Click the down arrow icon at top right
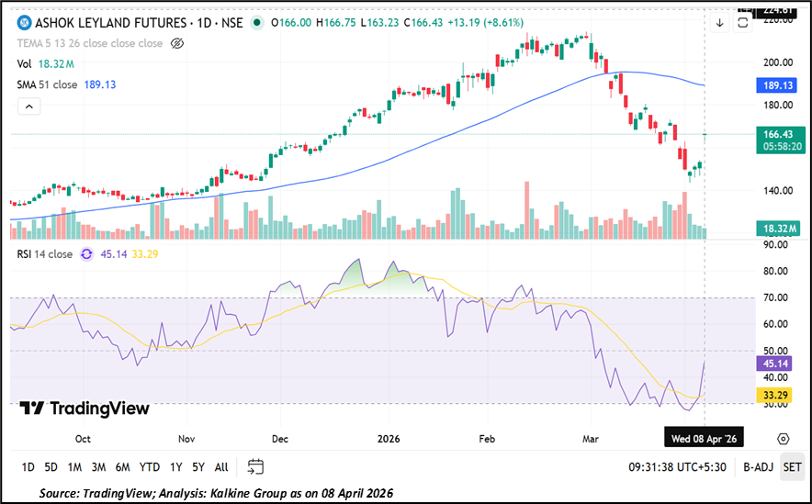This screenshot has height=504, width=812. click(x=720, y=24)
